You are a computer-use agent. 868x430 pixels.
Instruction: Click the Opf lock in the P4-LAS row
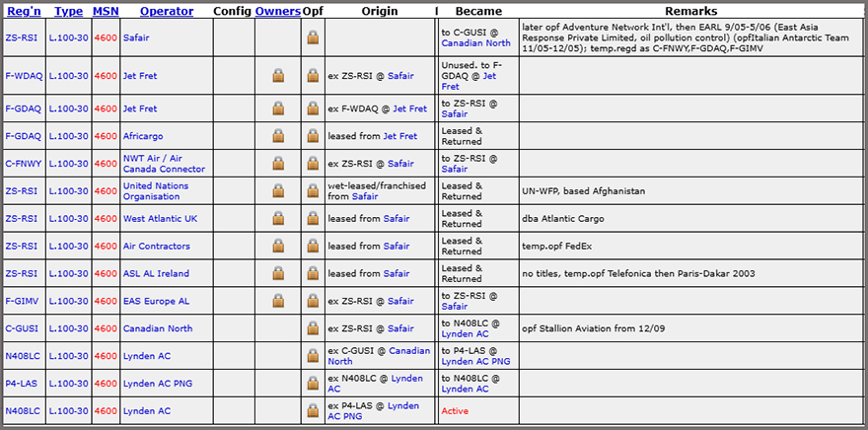click(313, 383)
